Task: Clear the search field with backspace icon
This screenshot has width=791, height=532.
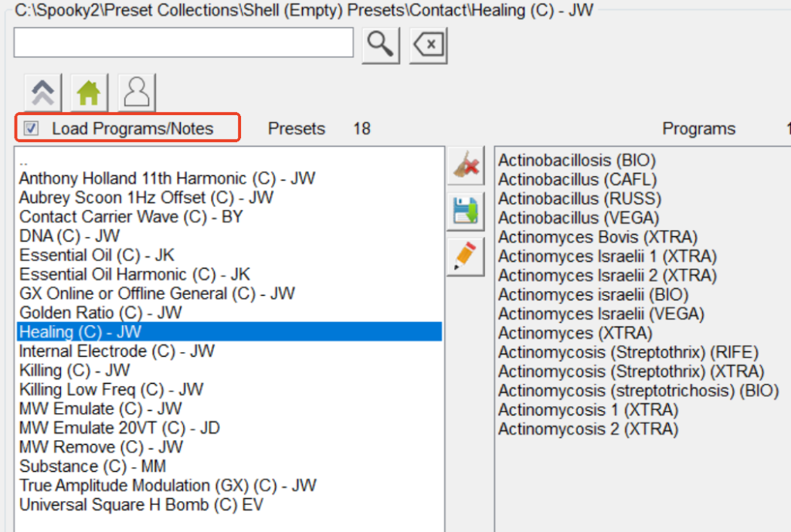Action: pos(429,45)
